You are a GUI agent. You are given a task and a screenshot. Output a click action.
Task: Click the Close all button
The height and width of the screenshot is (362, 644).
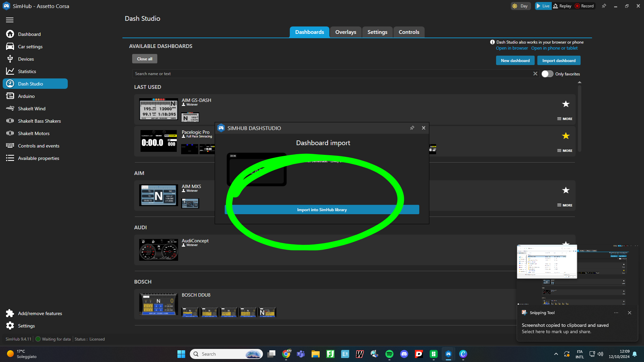(145, 59)
